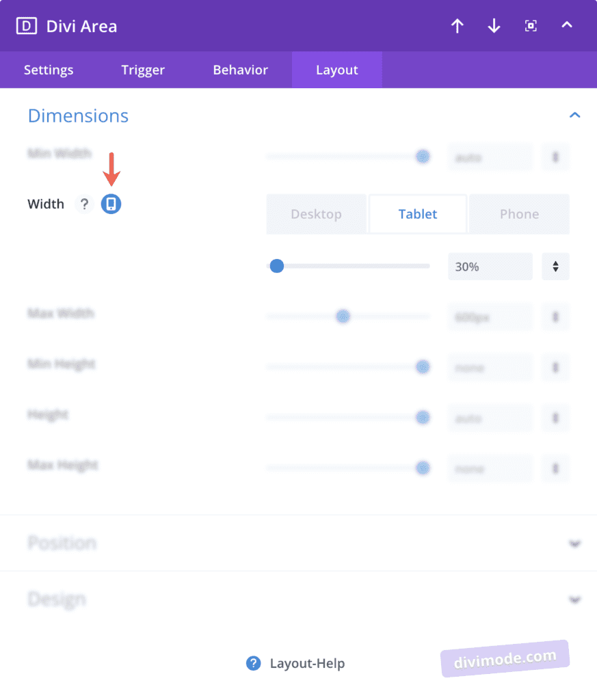The image size is (597, 700).
Task: Click the Min Width slider handle
Action: tap(423, 157)
